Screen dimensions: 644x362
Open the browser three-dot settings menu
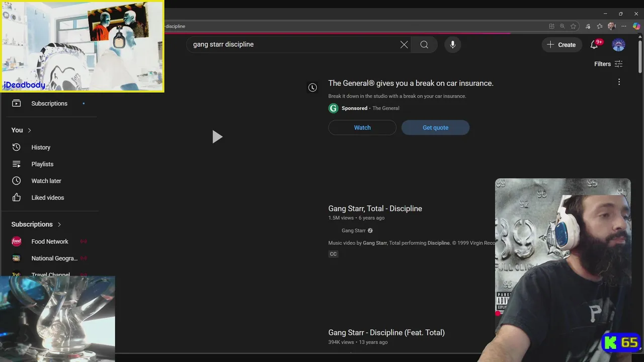pyautogui.click(x=624, y=26)
